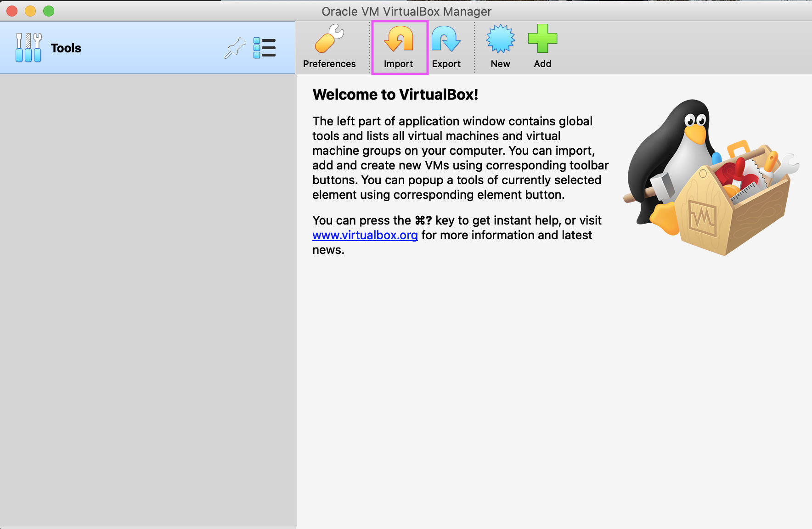Create a VM with the New starburst icon
Viewport: 812px width, 529px height.
pos(500,39)
